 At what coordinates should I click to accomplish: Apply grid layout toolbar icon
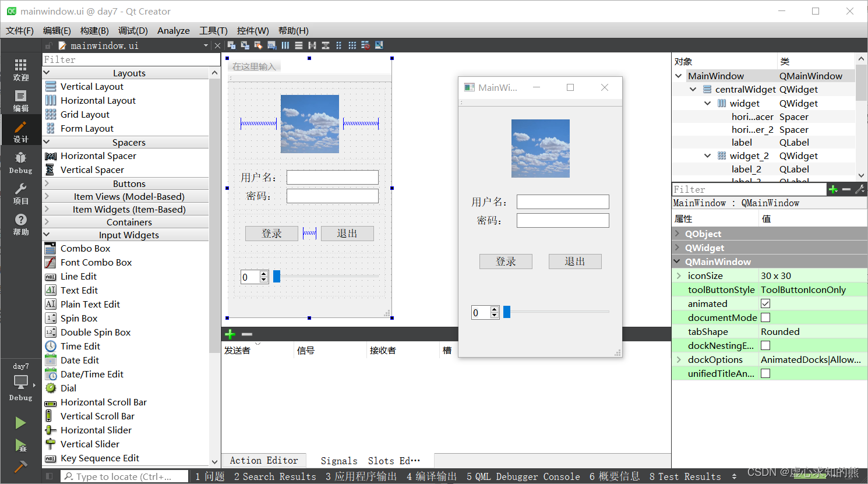(x=352, y=45)
